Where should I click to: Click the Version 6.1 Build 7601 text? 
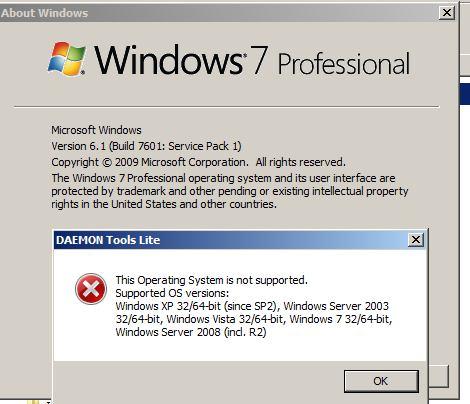pyautogui.click(x=146, y=146)
